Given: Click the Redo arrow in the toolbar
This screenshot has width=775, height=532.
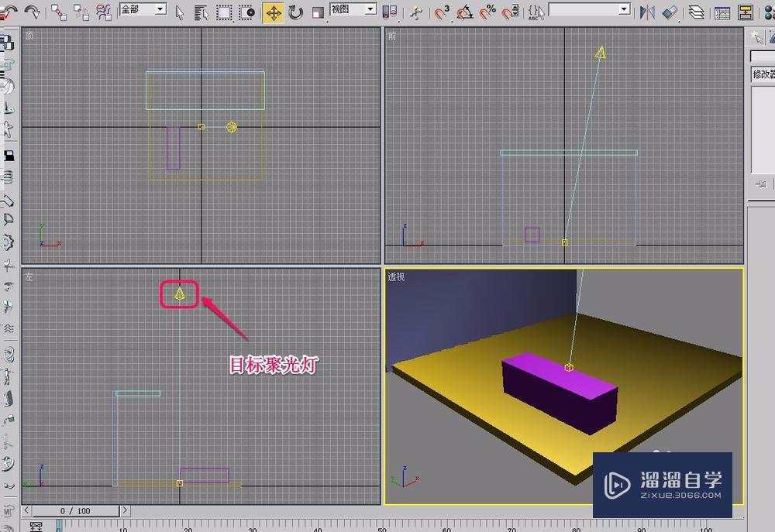Looking at the screenshot, I should [32, 11].
